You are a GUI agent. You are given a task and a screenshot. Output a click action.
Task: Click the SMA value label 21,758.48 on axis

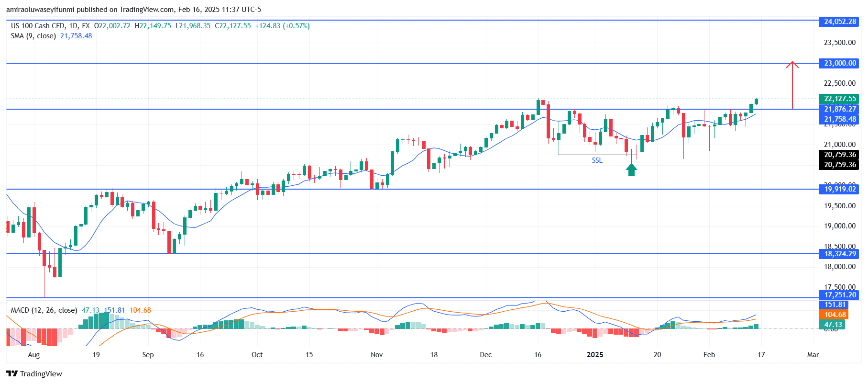[x=839, y=119]
